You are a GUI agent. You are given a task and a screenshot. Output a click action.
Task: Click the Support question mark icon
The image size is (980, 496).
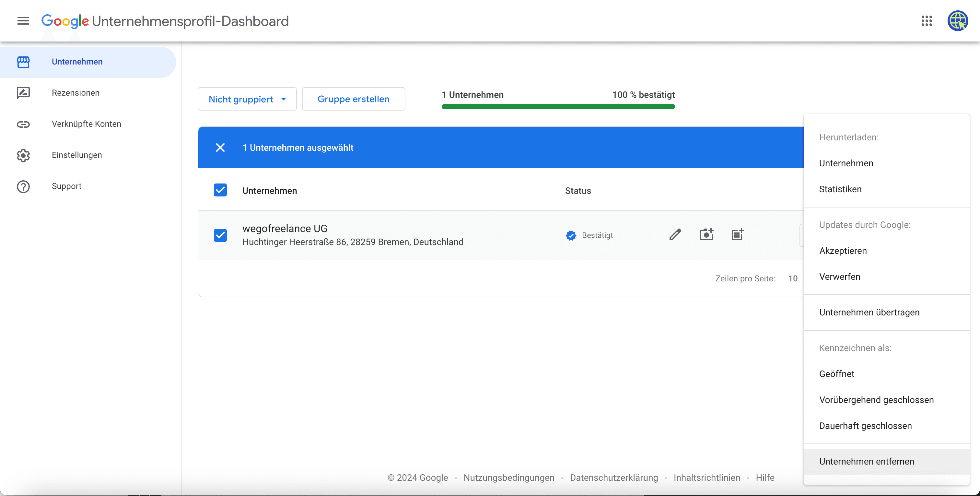click(23, 186)
